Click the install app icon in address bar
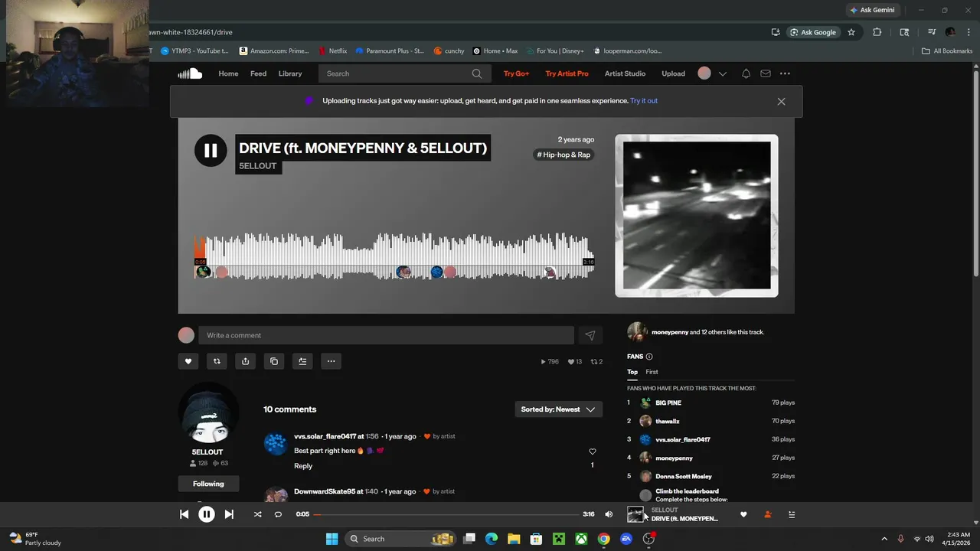The height and width of the screenshot is (551, 980). pos(776,32)
